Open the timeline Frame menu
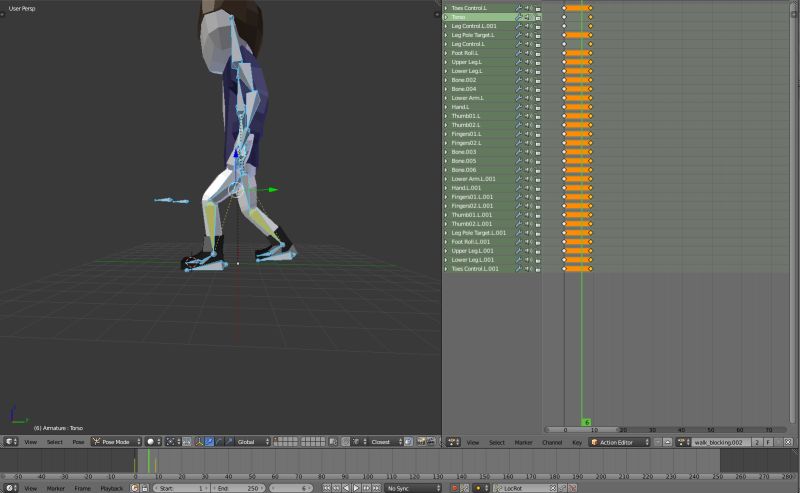Viewport: 800px width, 493px height. [x=83, y=488]
